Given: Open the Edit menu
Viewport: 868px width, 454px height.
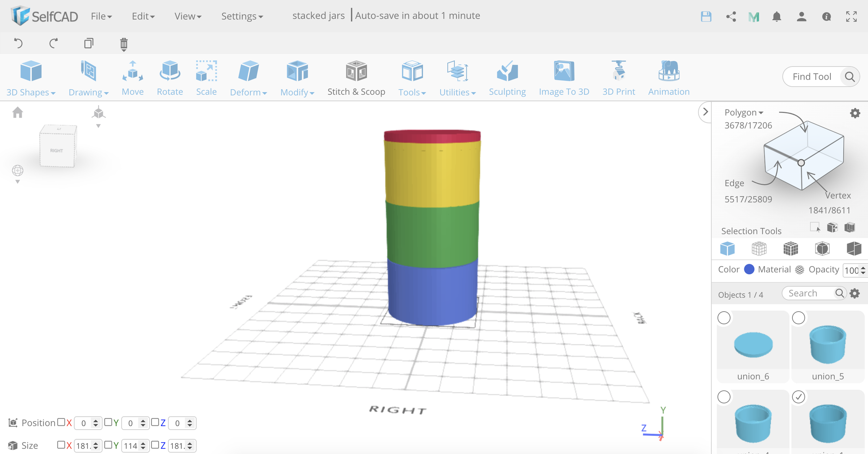Looking at the screenshot, I should [x=142, y=16].
